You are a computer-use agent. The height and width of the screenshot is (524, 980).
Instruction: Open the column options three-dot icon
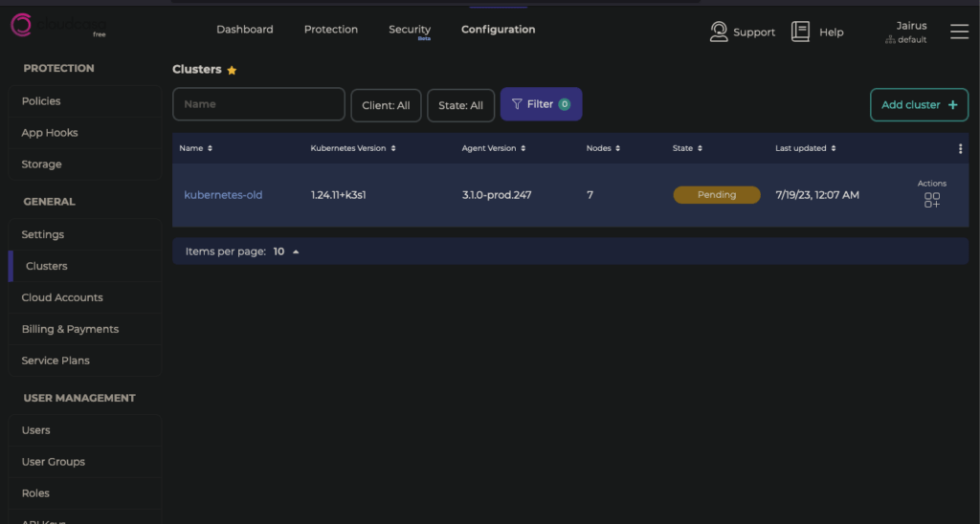click(960, 149)
